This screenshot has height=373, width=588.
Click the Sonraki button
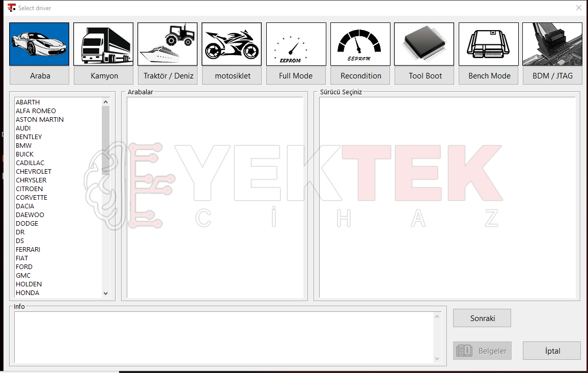click(x=482, y=318)
